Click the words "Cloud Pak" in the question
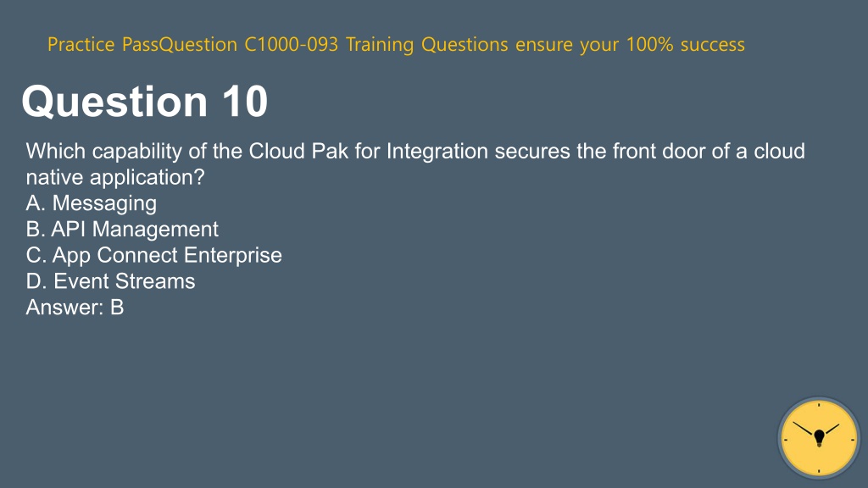Image resolution: width=868 pixels, height=488 pixels. (298, 151)
